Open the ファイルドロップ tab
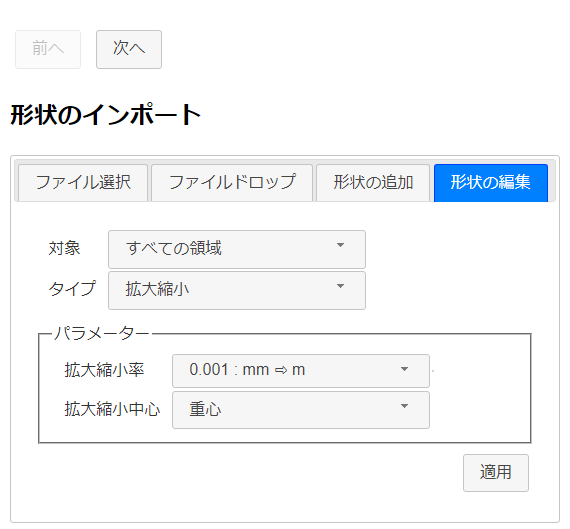570x529 pixels. (x=232, y=183)
